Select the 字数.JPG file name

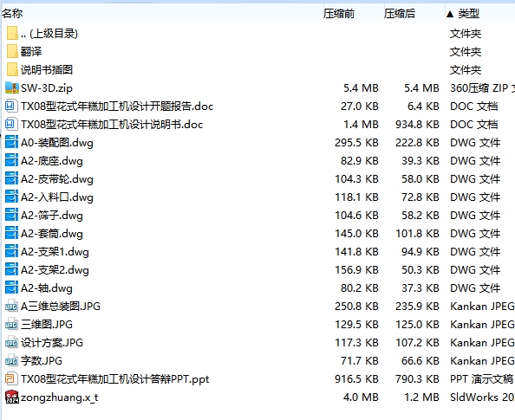[42, 361]
